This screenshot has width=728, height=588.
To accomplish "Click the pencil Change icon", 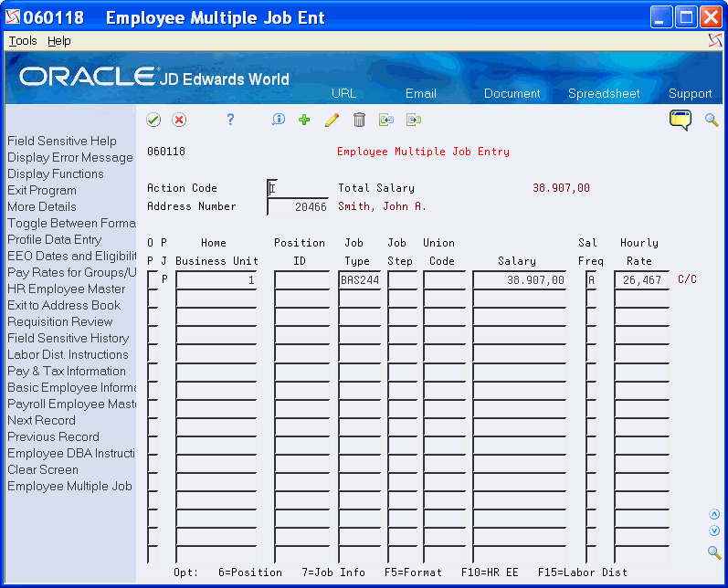I will click(x=332, y=120).
